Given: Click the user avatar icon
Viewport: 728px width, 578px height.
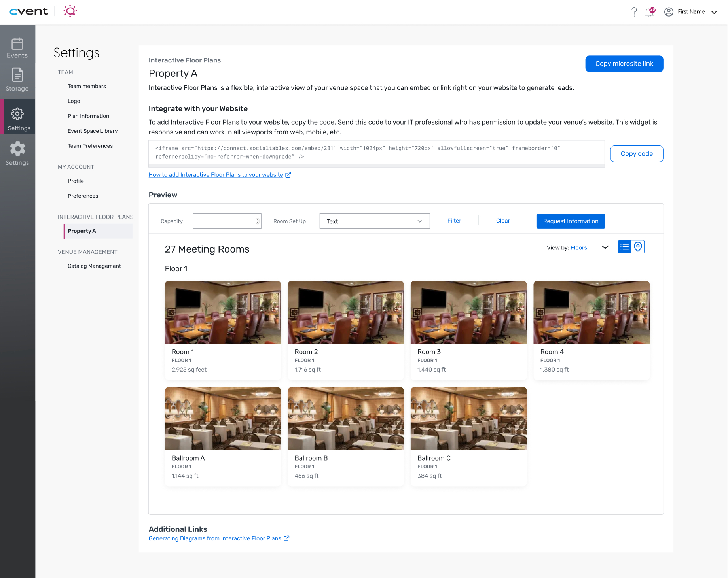Looking at the screenshot, I should pyautogui.click(x=669, y=12).
